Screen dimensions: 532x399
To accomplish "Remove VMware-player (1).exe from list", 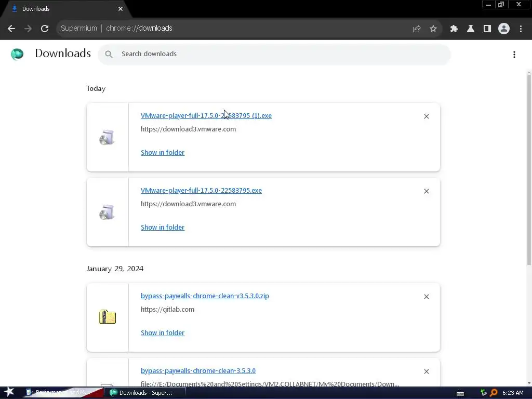I will pyautogui.click(x=426, y=116).
